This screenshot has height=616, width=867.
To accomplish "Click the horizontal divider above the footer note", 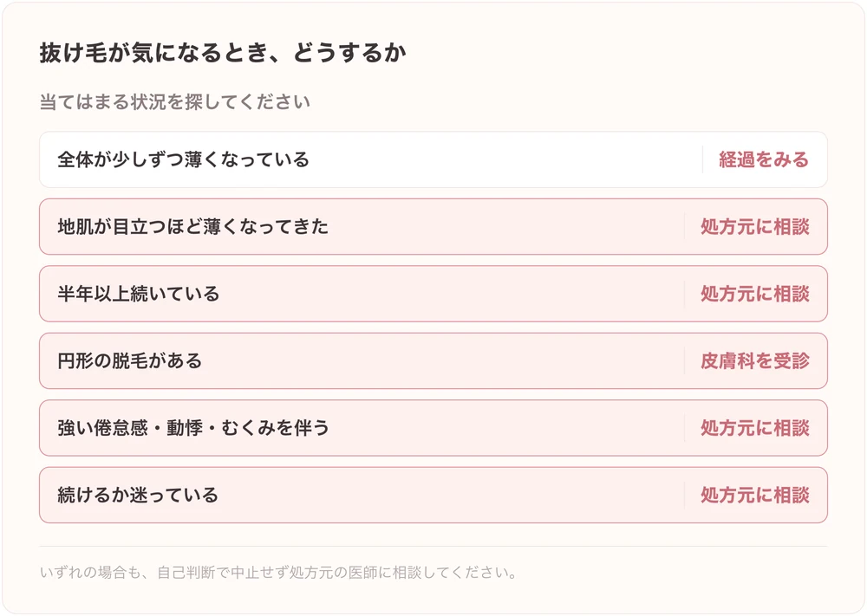I will [433, 547].
